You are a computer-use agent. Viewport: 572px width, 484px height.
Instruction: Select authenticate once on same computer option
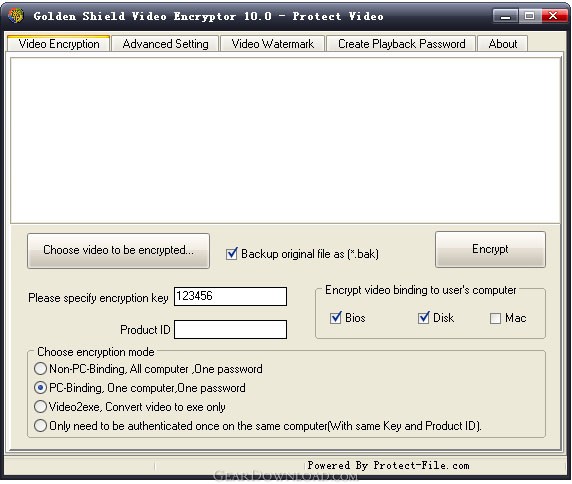tap(40, 425)
